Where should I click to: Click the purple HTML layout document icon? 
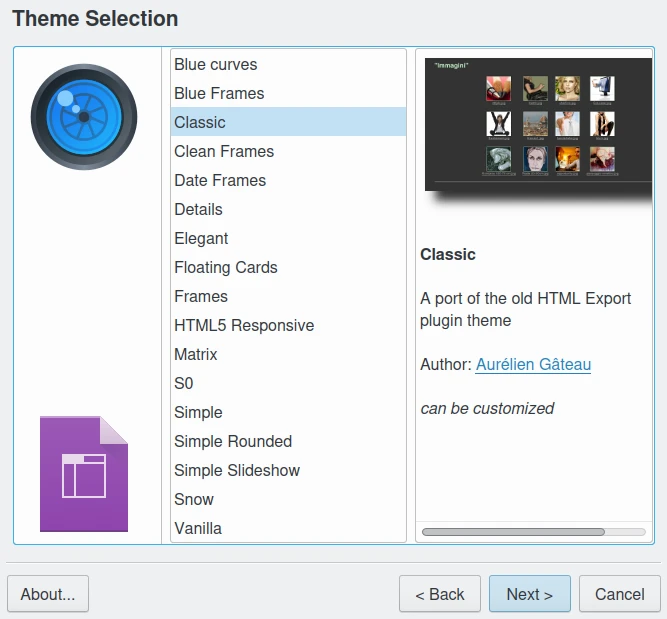pyautogui.click(x=84, y=473)
